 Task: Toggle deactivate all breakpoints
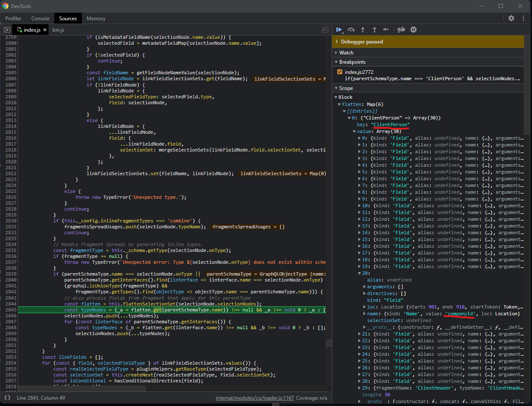pos(401,30)
